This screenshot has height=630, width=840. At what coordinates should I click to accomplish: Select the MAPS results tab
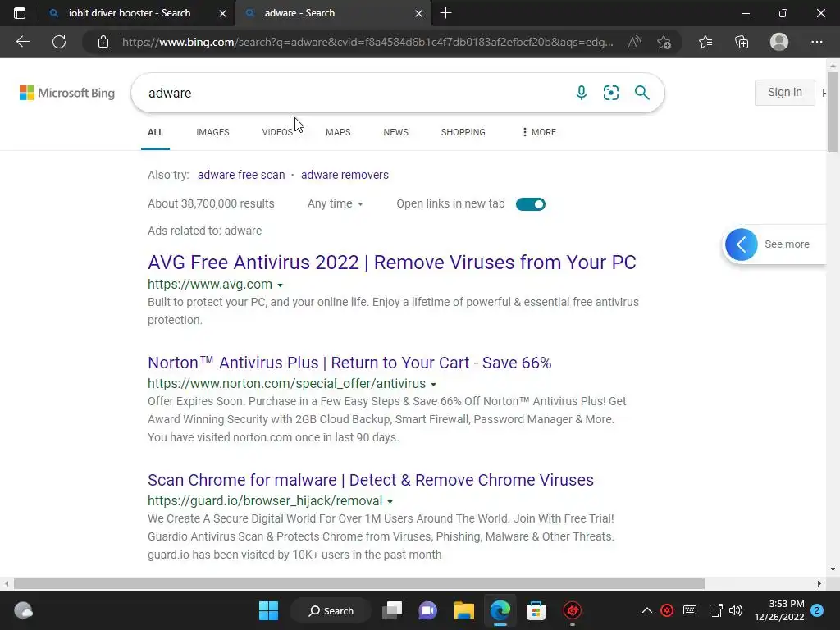338,132
